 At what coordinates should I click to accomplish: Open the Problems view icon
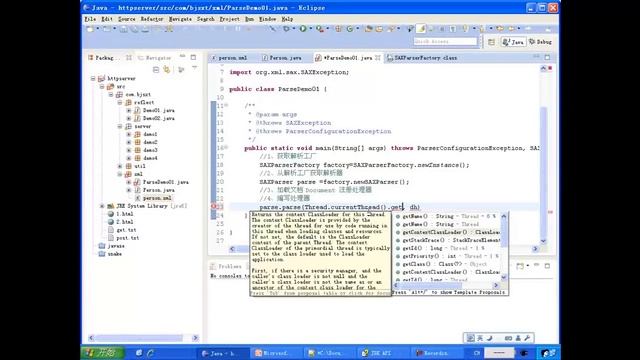(x=213, y=266)
